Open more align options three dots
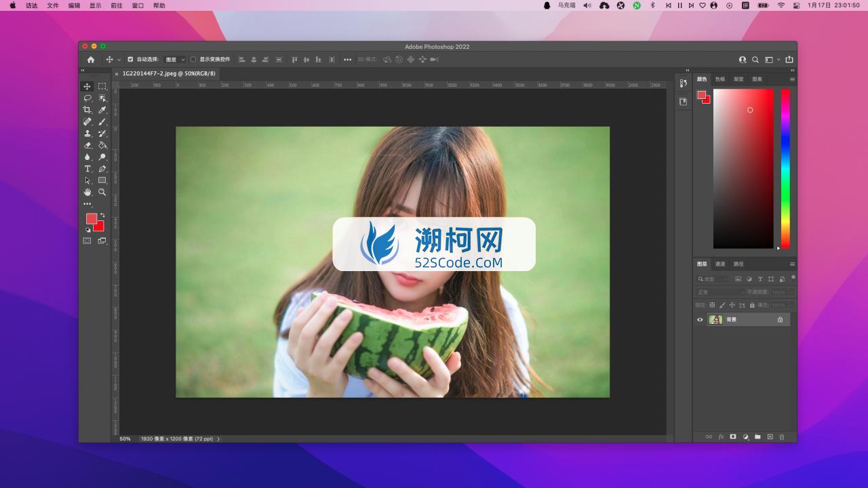The image size is (868, 488). (347, 60)
